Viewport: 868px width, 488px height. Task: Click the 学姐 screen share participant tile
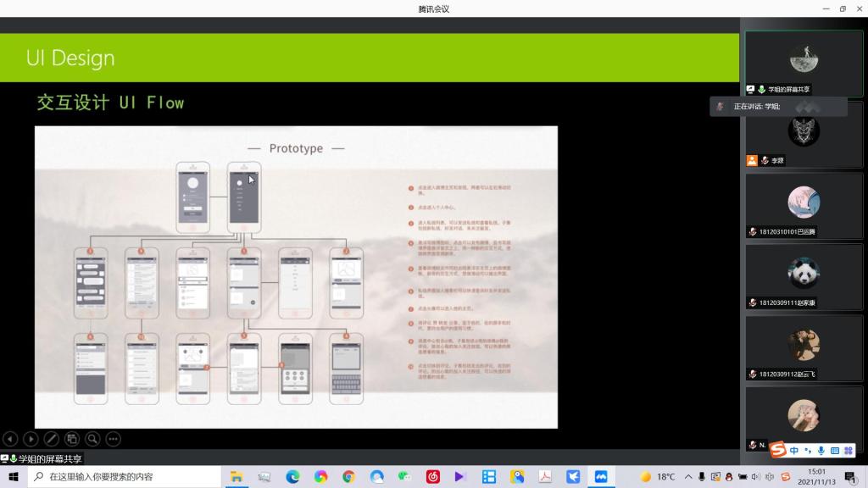tap(804, 62)
